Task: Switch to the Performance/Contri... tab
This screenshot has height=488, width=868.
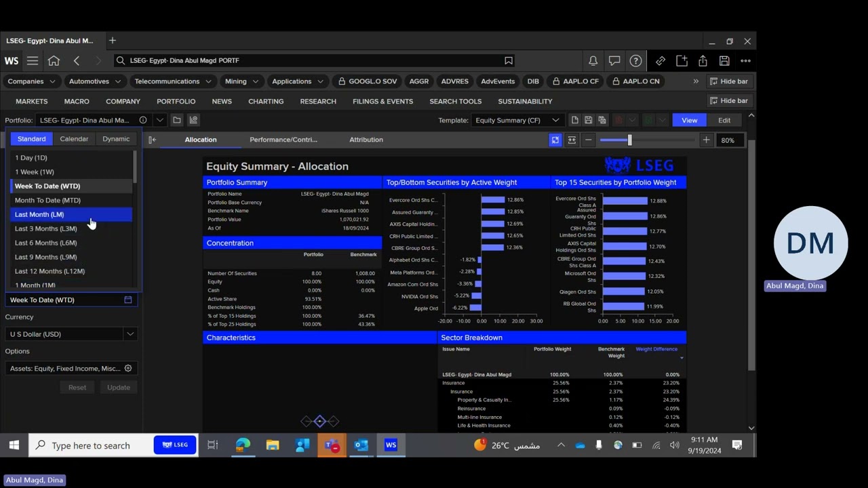Action: (283, 140)
